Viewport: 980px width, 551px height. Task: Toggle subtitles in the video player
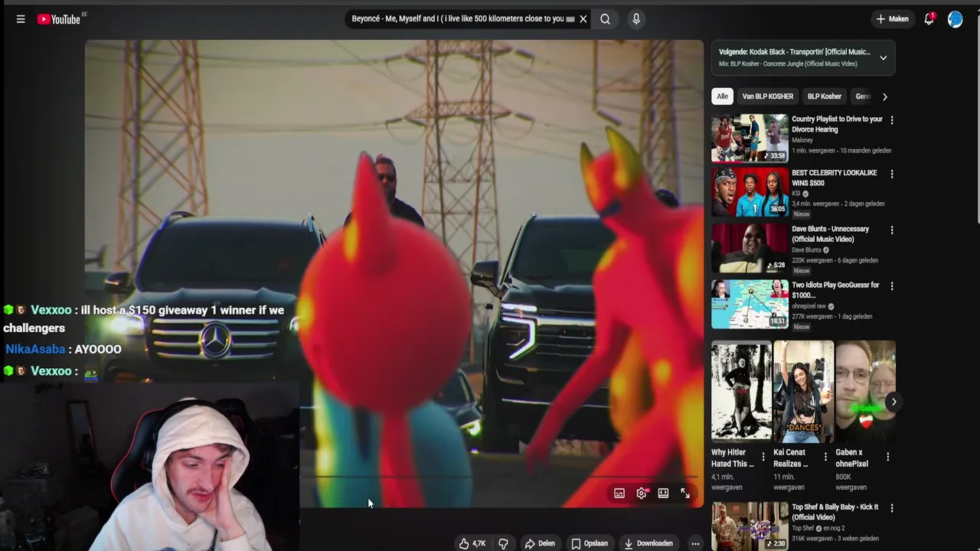(x=619, y=494)
